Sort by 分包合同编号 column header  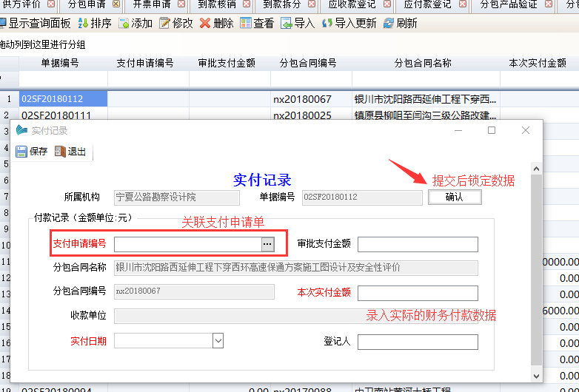[311, 64]
